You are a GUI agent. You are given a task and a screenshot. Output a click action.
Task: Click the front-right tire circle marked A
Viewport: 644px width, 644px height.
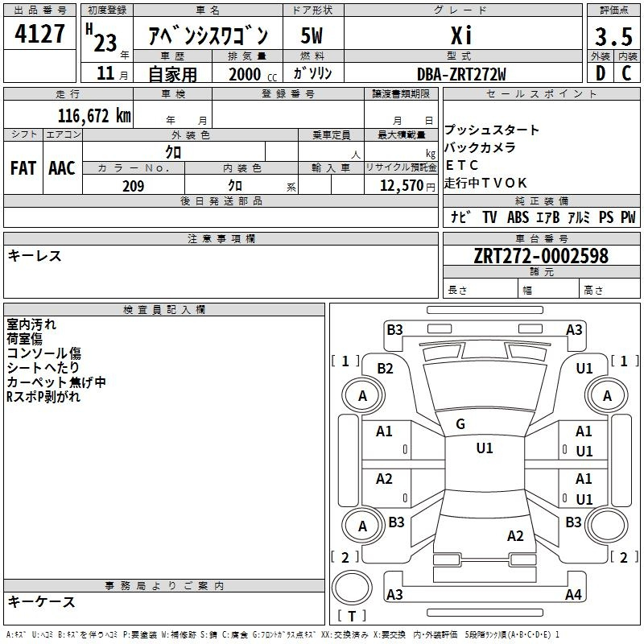click(x=607, y=396)
